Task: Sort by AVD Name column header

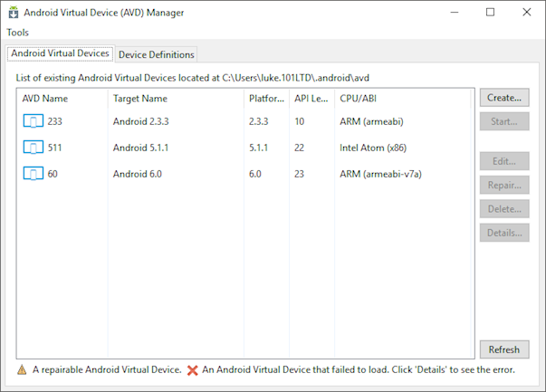Action: pos(62,99)
